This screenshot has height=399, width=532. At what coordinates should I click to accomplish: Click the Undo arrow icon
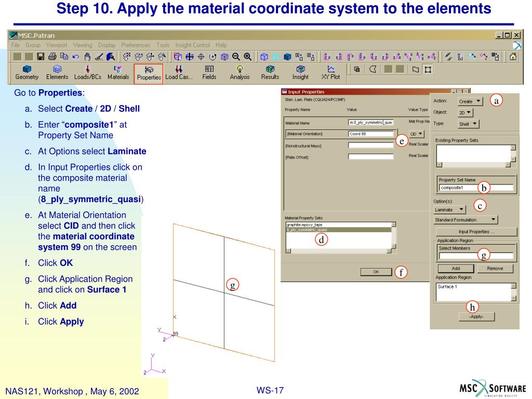(x=75, y=57)
